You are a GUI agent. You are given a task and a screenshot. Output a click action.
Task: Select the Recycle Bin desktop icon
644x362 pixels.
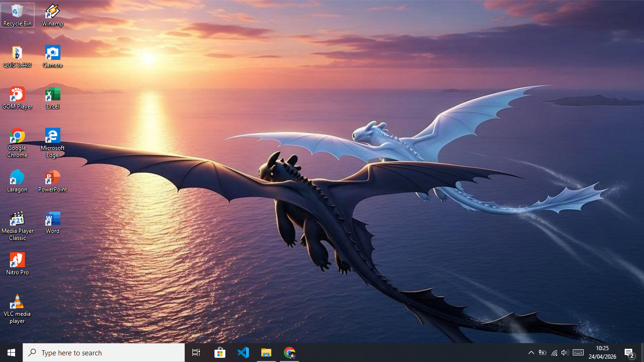coord(17,15)
